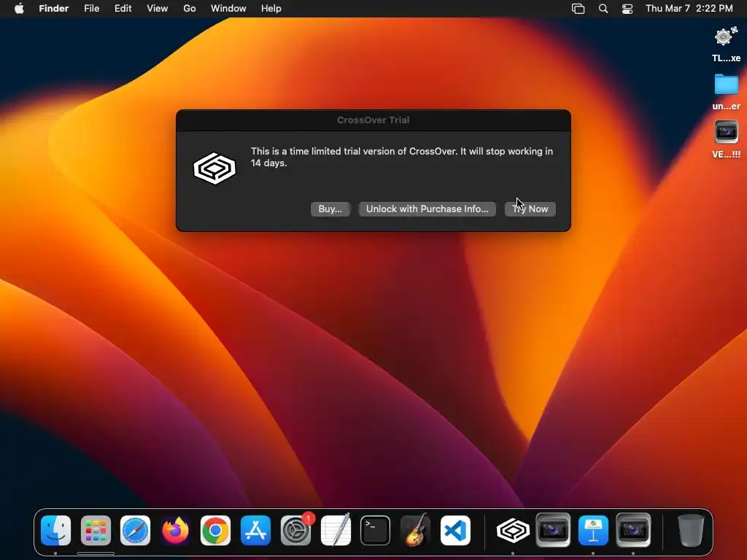Open the Trash in the Dock

[x=690, y=531]
